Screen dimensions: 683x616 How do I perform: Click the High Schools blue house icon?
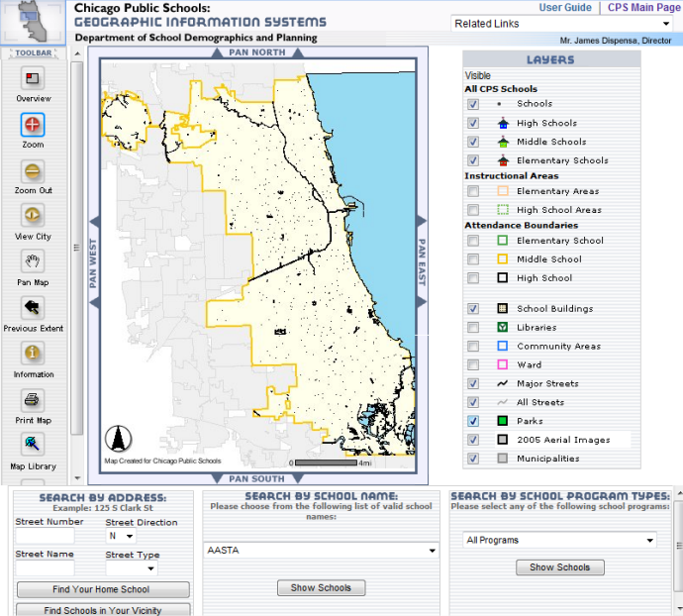coord(503,123)
